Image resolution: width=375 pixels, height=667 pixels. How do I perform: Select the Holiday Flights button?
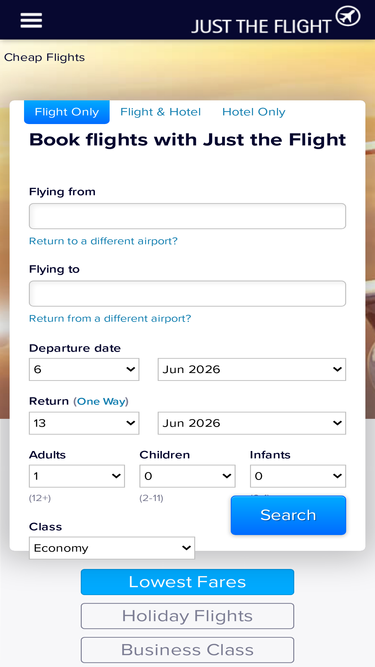coord(188,616)
